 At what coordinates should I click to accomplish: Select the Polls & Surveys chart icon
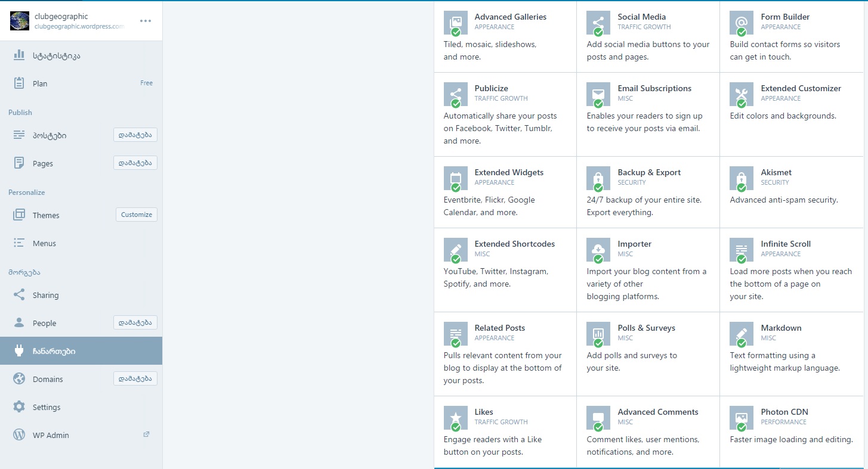point(598,334)
